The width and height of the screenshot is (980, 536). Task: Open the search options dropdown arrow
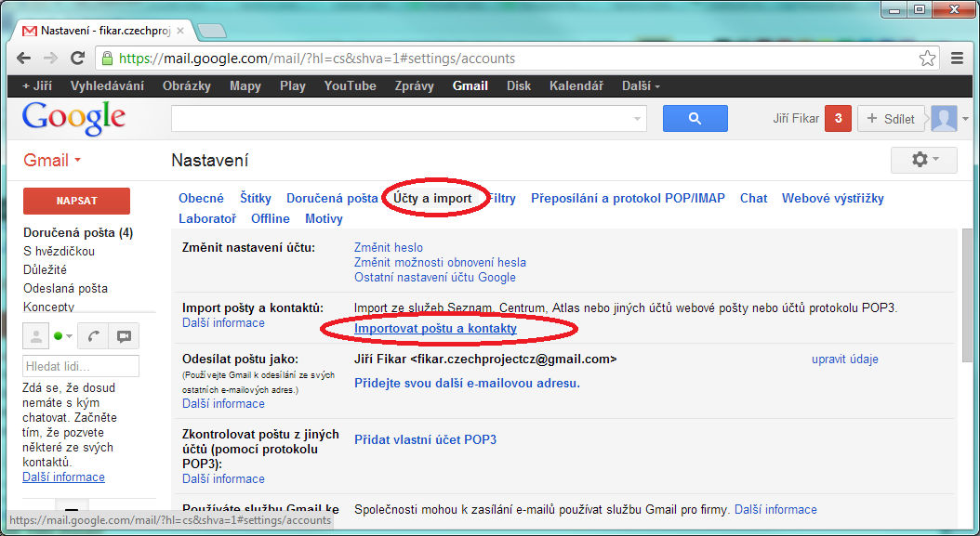click(637, 119)
